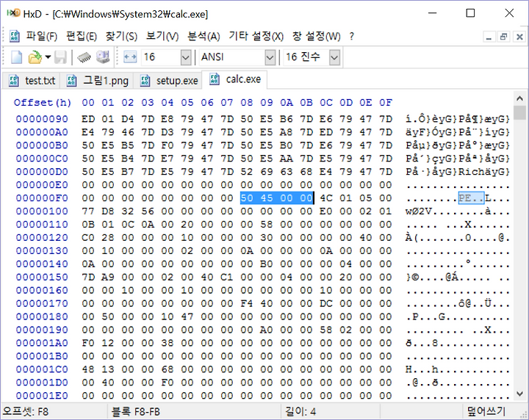Image resolution: width=529 pixels, height=420 pixels.
Task: Expand the 16 진수 offset base dropdown
Action: 334,57
